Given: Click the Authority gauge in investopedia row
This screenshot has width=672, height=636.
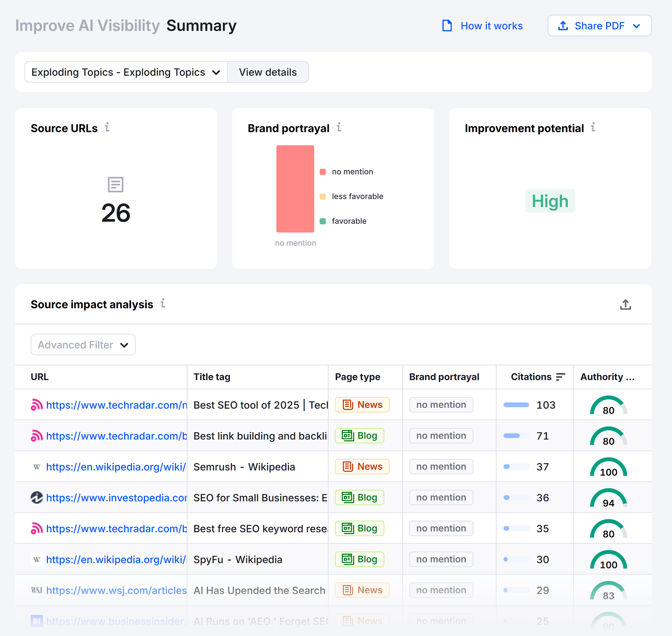Looking at the screenshot, I should tap(608, 498).
